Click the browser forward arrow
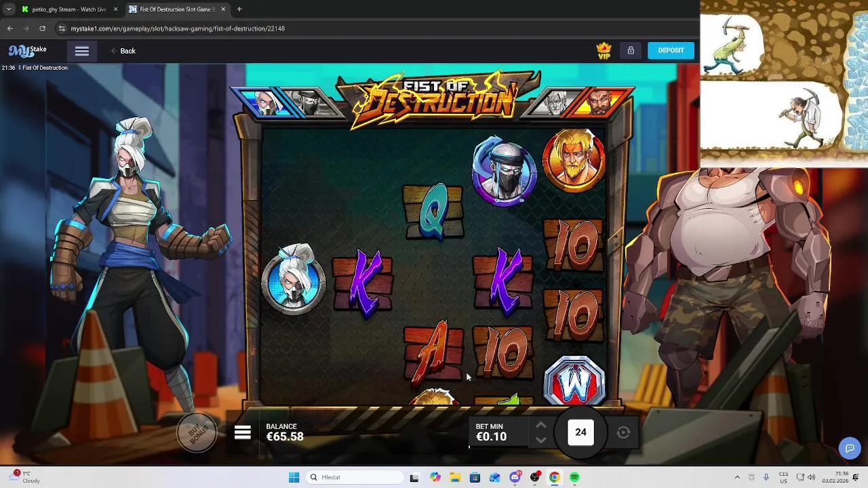Image resolution: width=868 pixels, height=488 pixels. [x=26, y=28]
